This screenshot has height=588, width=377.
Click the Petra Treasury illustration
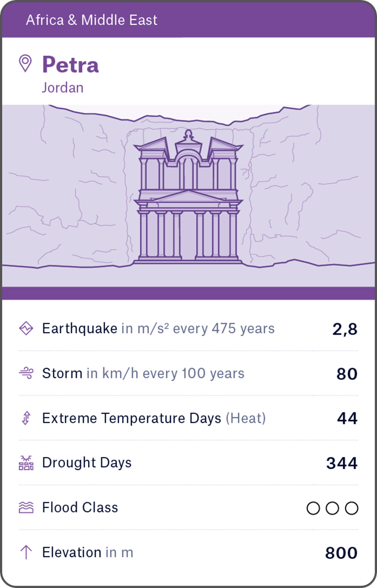(x=188, y=197)
